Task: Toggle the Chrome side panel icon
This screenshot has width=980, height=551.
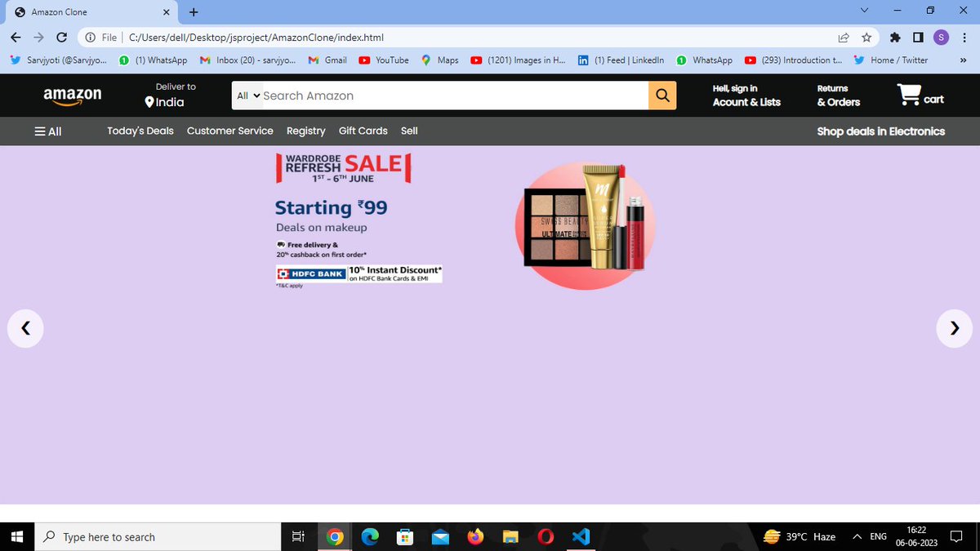Action: click(x=918, y=38)
